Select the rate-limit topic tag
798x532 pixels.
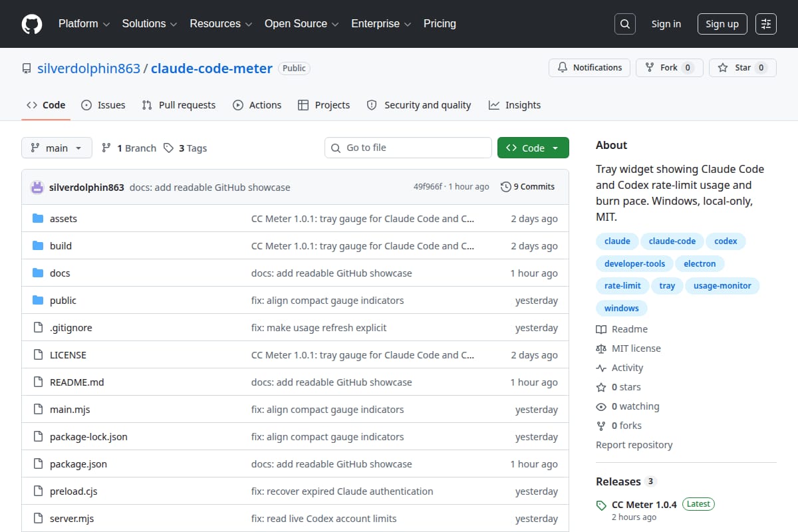(x=622, y=286)
